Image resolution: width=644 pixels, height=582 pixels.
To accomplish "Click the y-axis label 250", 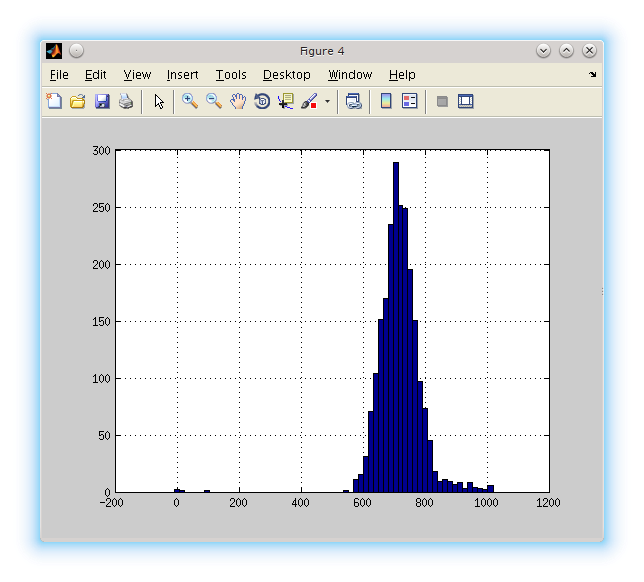I will [101, 208].
